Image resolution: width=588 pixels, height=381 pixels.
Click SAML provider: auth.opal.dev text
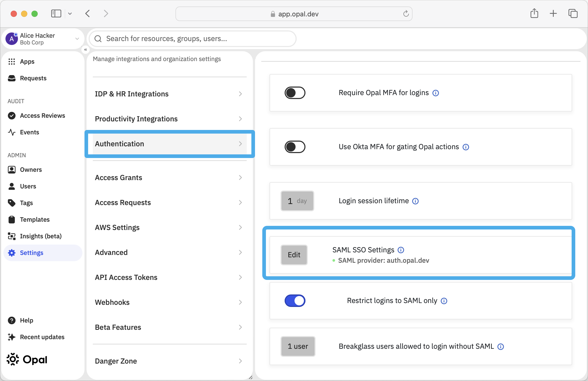[x=383, y=261]
